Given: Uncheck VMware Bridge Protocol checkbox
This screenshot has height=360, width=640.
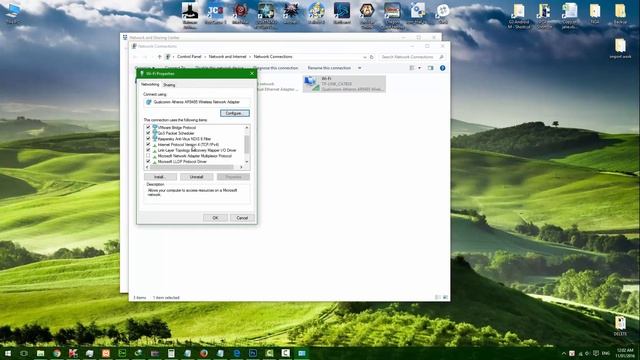Looking at the screenshot, I should coord(148,127).
